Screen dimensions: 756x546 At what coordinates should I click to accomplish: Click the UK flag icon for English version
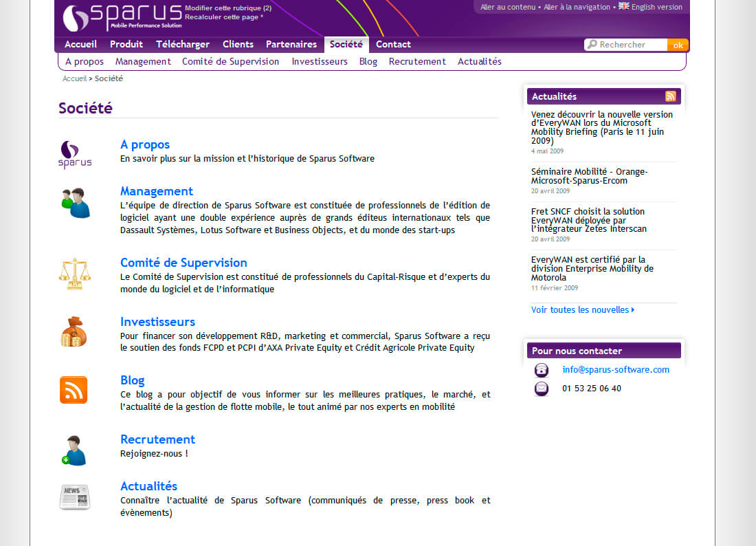(624, 6)
